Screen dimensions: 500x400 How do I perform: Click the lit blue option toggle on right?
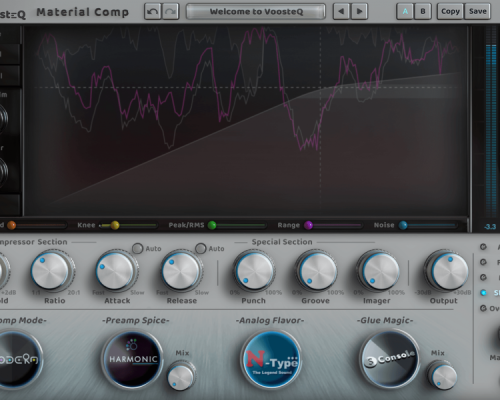483,293
